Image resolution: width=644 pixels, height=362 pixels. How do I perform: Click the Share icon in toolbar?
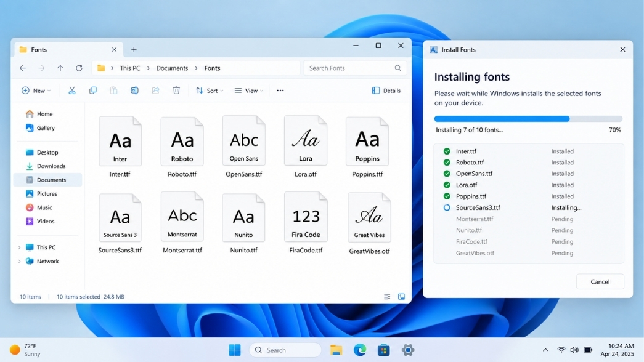coord(156,90)
